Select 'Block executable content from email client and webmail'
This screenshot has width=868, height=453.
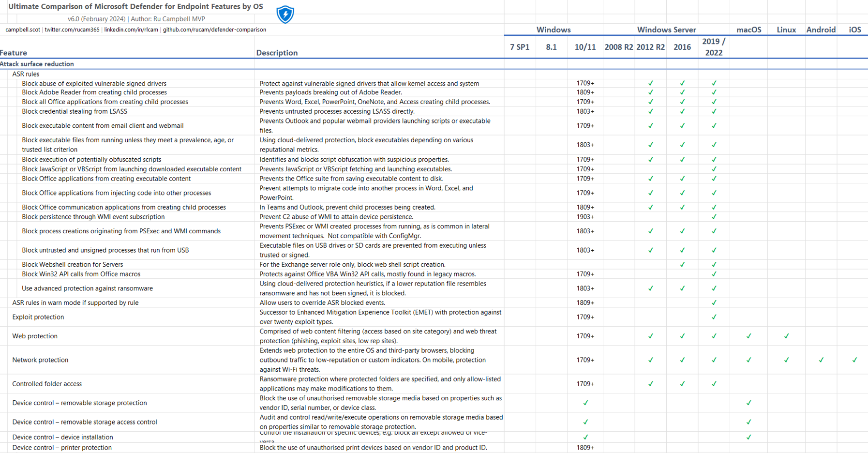pos(103,126)
